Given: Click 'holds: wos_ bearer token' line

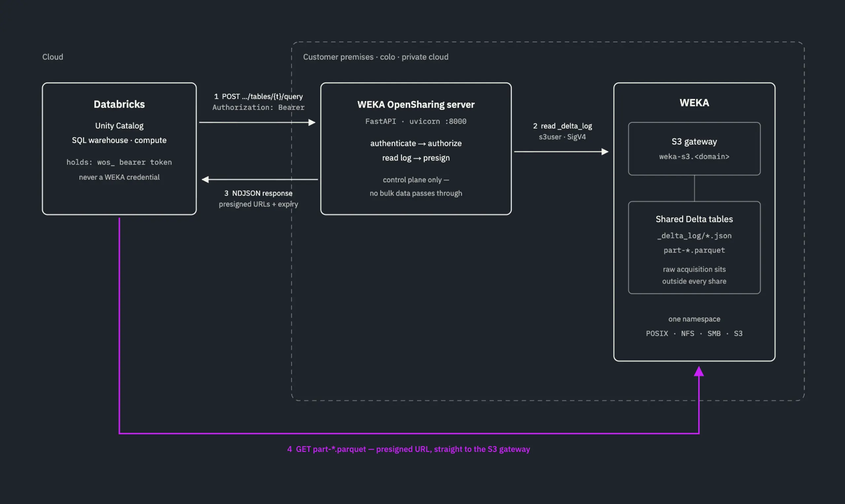Looking at the screenshot, I should [x=119, y=162].
